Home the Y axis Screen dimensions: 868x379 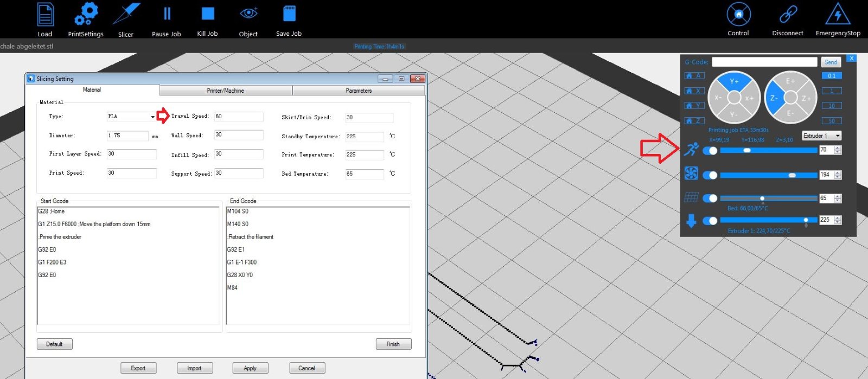[x=694, y=106]
